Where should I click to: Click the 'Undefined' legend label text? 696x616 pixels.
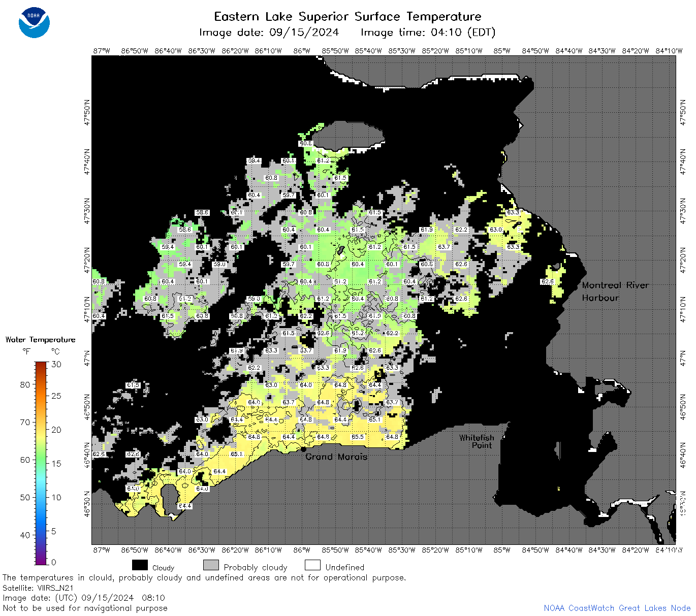pyautogui.click(x=345, y=567)
